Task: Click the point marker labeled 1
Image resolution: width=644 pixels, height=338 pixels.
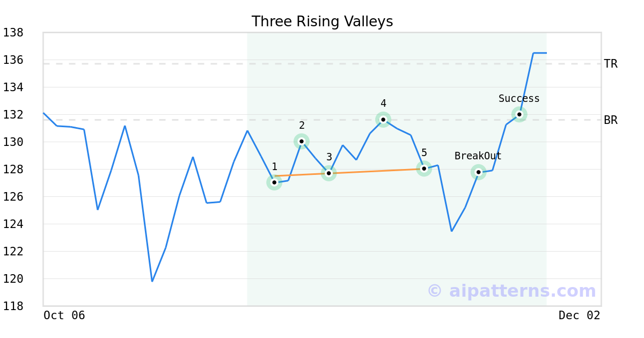Action: (274, 182)
